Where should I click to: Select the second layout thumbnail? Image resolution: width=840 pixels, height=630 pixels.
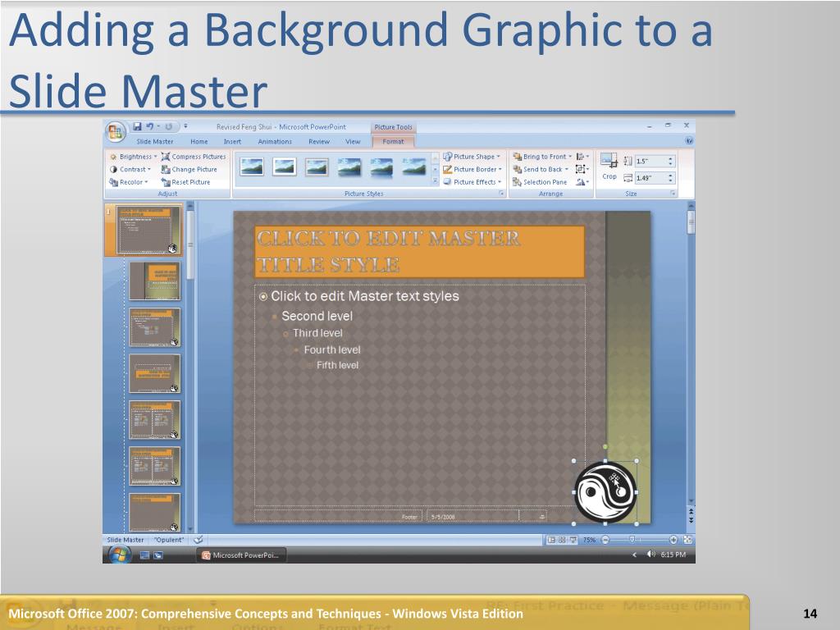(155, 281)
